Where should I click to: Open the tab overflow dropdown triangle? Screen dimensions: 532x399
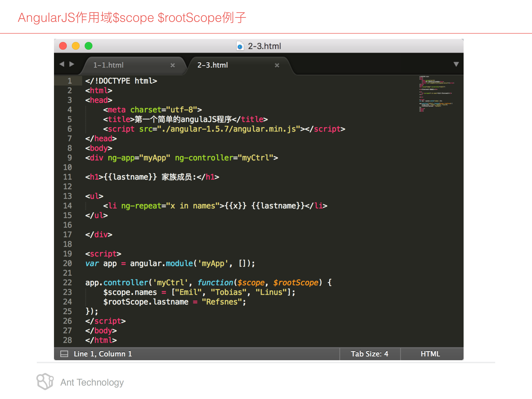click(456, 64)
